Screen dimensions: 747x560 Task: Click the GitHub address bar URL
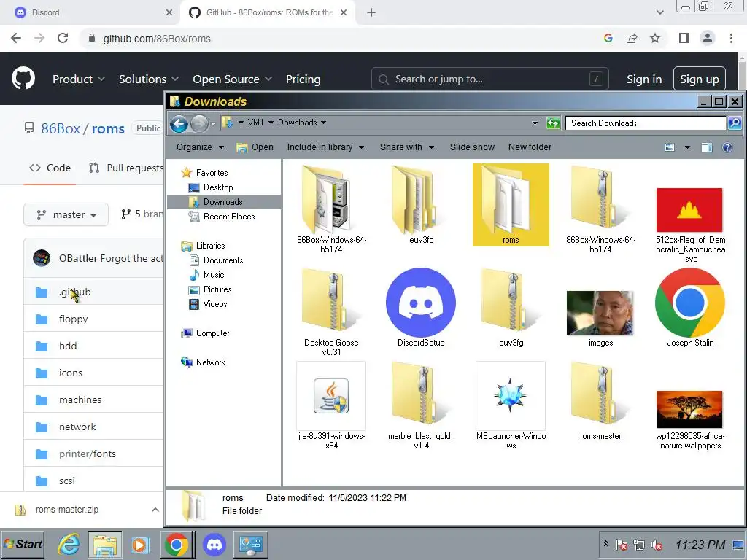(x=157, y=39)
